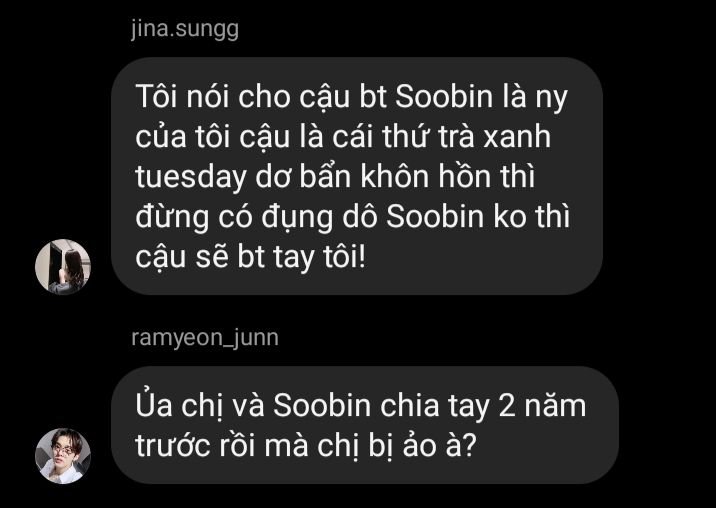Click the word 'của' in first message
Image resolution: width=716 pixels, height=508 pixels.
coord(160,136)
